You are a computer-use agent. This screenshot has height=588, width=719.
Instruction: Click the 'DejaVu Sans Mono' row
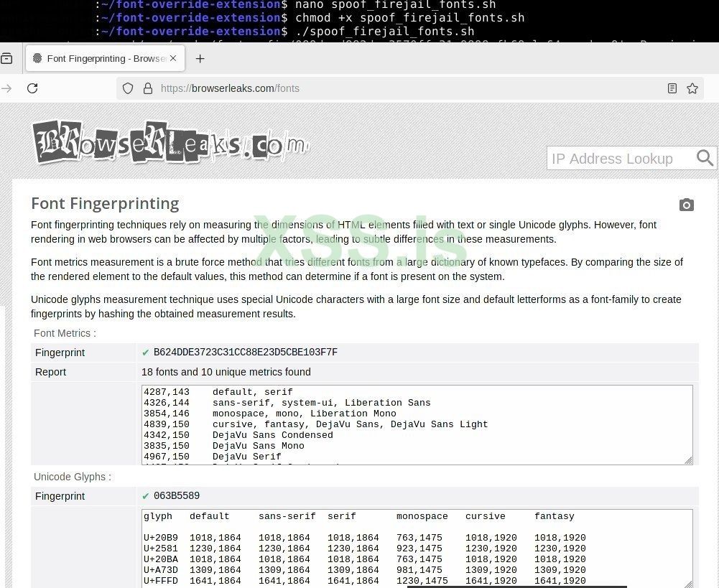coord(224,445)
